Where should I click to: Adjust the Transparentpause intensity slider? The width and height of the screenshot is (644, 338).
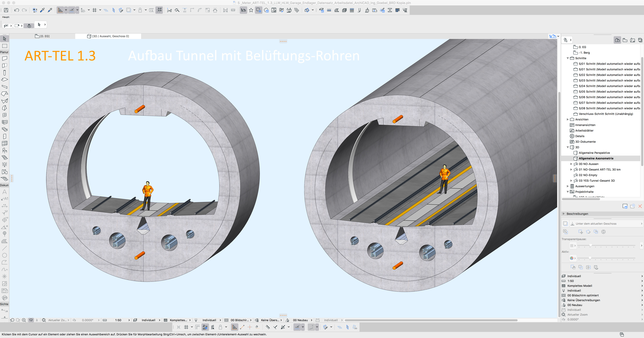click(591, 246)
